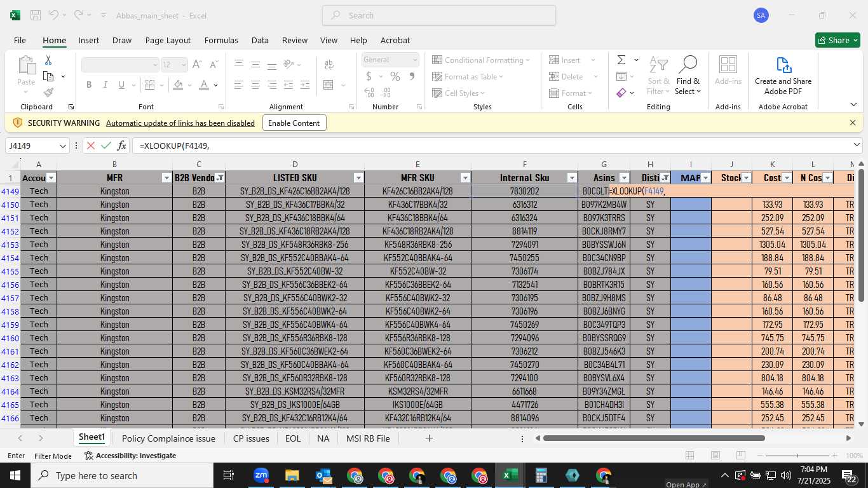Open the LISTED SKU column filter dropdown
Screen dimensions: 868x488
tap(358, 178)
